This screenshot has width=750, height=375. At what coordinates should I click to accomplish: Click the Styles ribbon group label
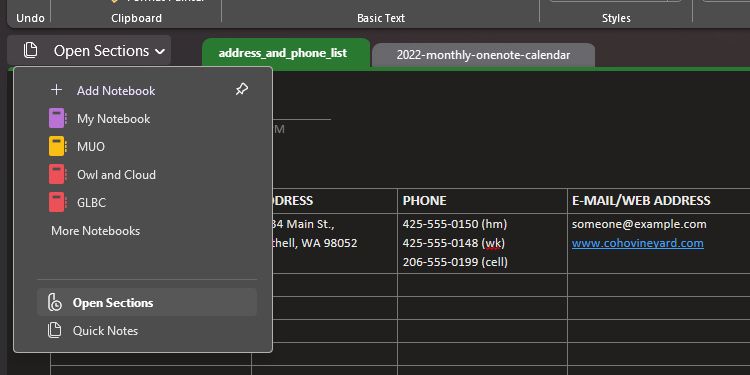click(616, 18)
